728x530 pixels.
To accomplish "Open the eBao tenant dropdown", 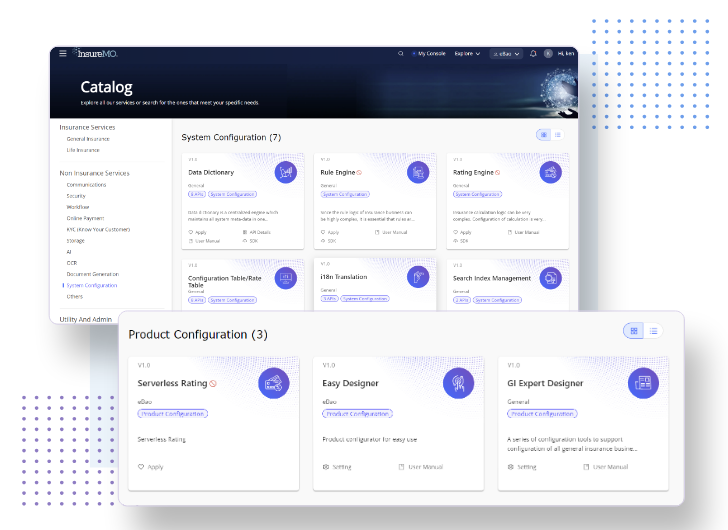I will click(506, 53).
